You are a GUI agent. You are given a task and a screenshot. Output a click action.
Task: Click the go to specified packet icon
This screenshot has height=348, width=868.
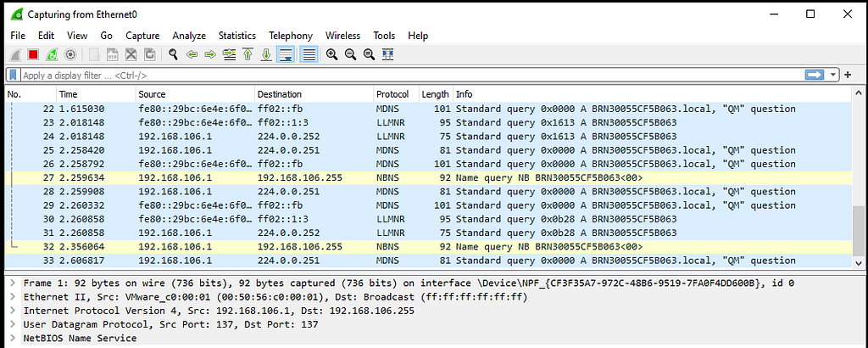point(229,54)
